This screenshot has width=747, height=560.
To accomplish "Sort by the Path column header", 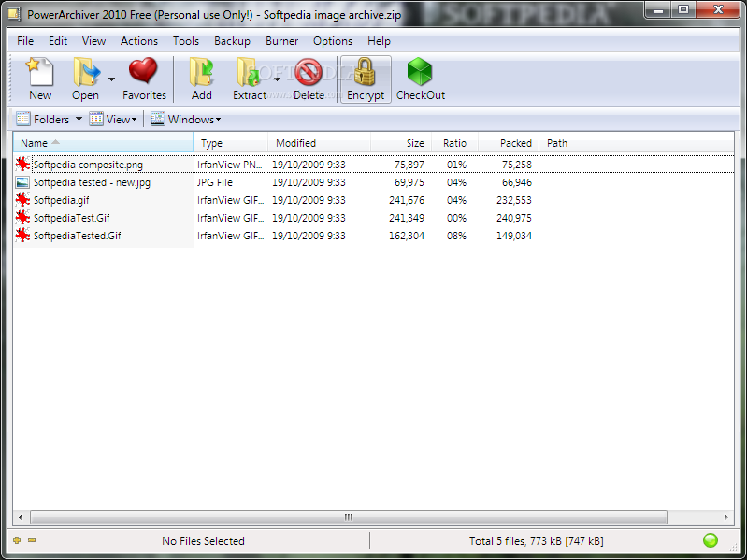I will (636, 143).
